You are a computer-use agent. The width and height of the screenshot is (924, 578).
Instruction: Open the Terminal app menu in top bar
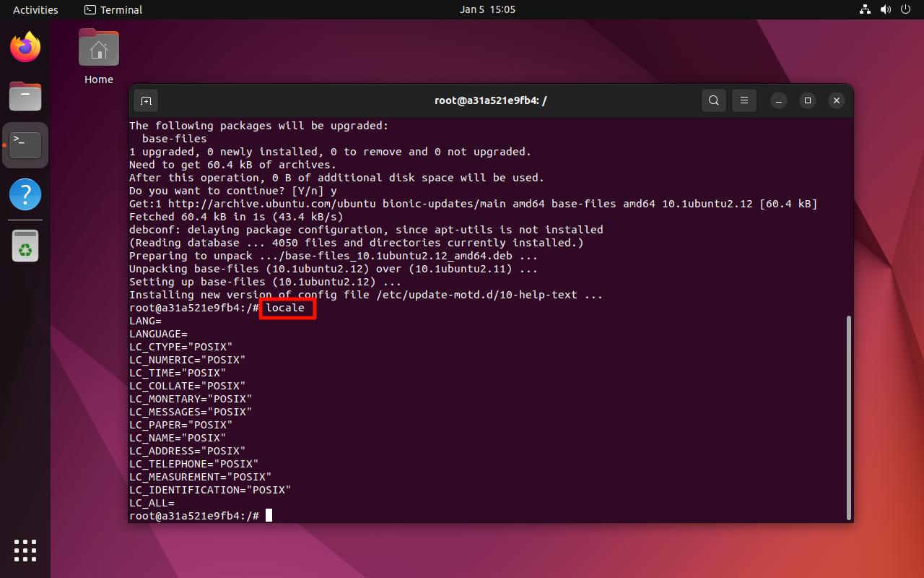click(113, 10)
